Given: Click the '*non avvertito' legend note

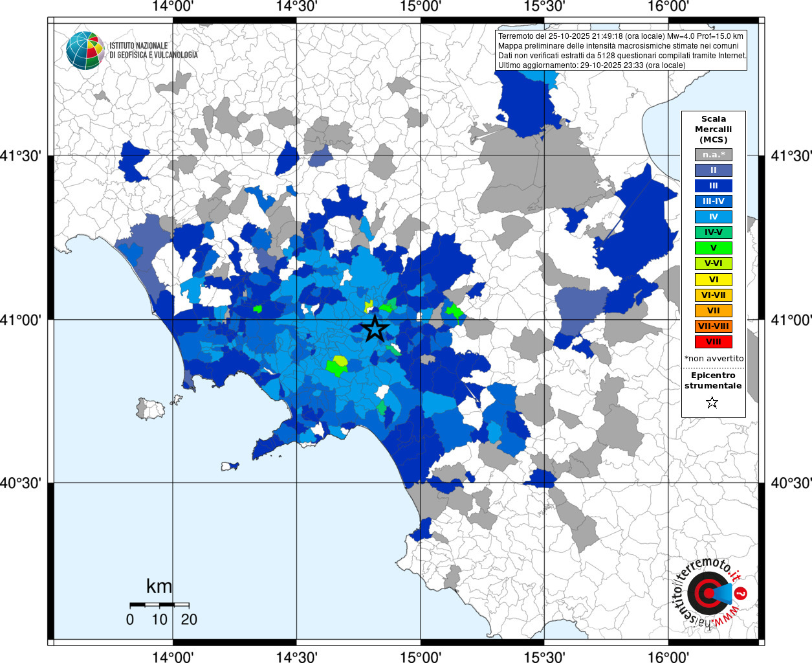Looking at the screenshot, I should point(714,358).
